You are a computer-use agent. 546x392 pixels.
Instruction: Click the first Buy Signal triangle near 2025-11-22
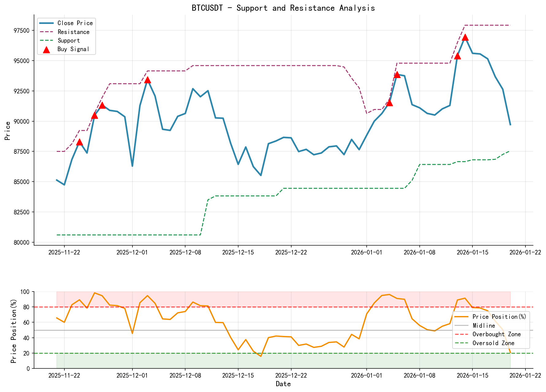pyautogui.click(x=79, y=142)
